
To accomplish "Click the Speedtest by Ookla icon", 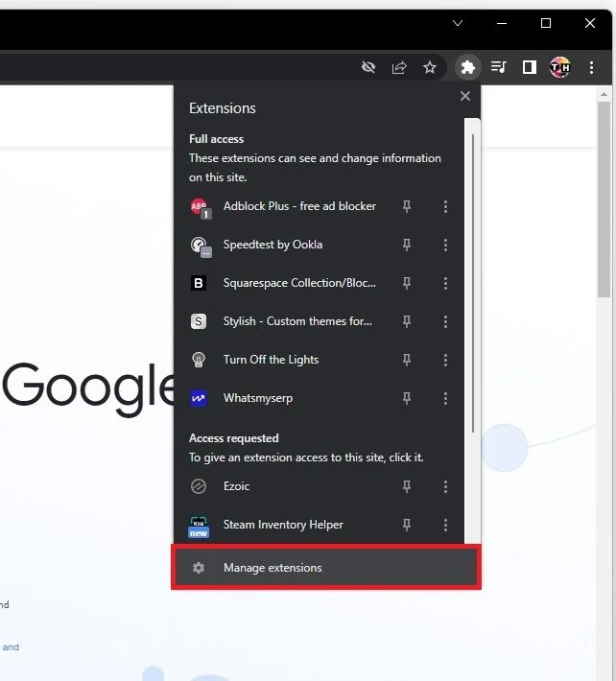I will (x=201, y=247).
